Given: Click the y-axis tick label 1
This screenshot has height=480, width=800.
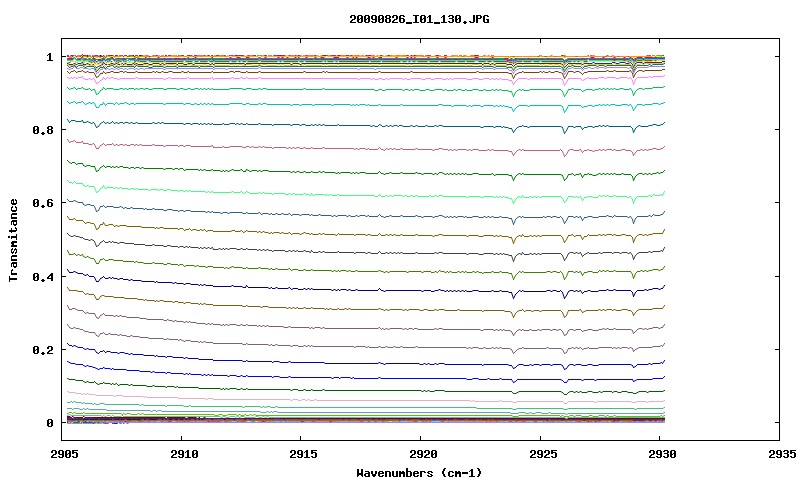Looking at the screenshot, I should (x=49, y=57).
